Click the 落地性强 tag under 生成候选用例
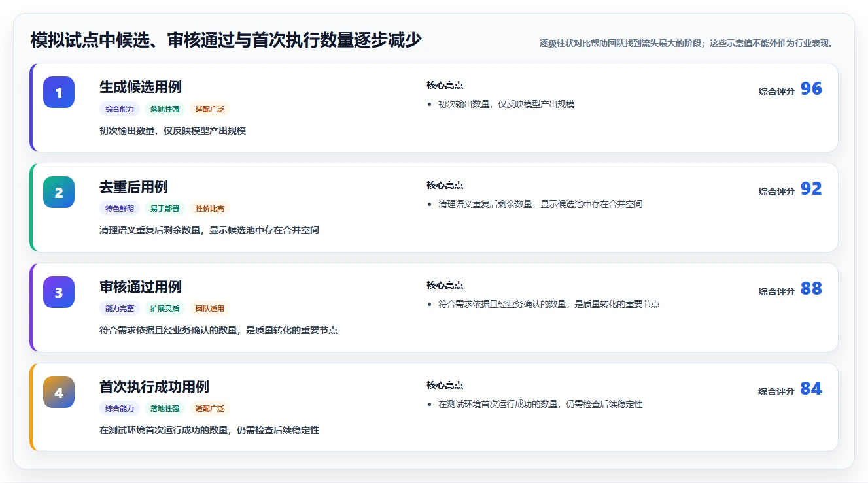868x483 pixels. coord(165,109)
